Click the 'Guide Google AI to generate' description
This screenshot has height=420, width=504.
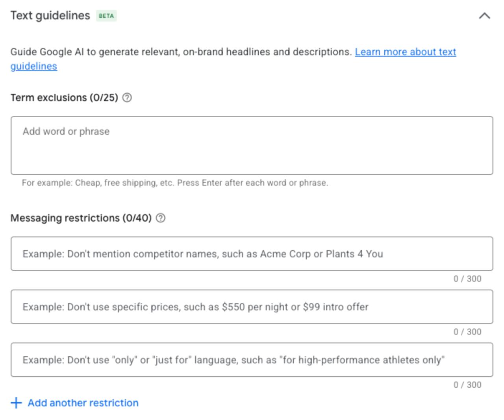[x=181, y=52]
